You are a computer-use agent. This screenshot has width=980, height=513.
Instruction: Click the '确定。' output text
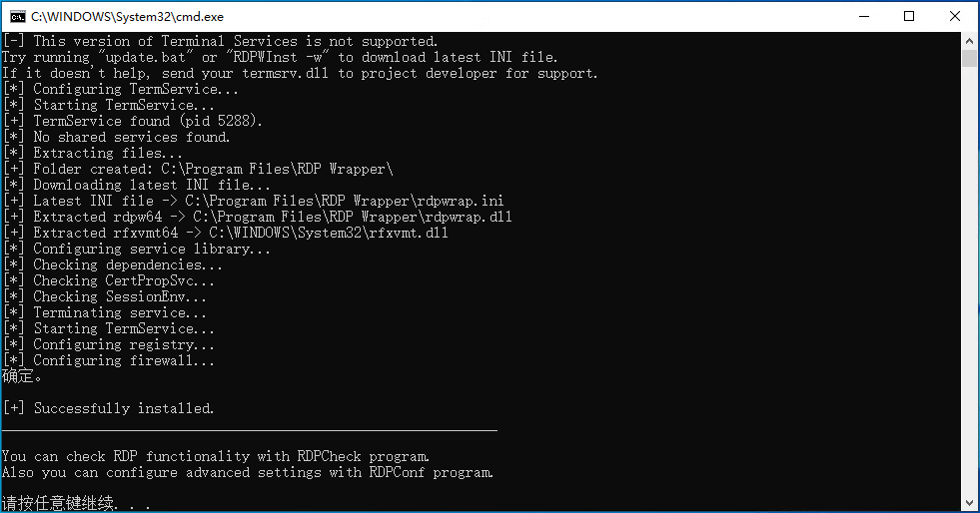pos(22,376)
